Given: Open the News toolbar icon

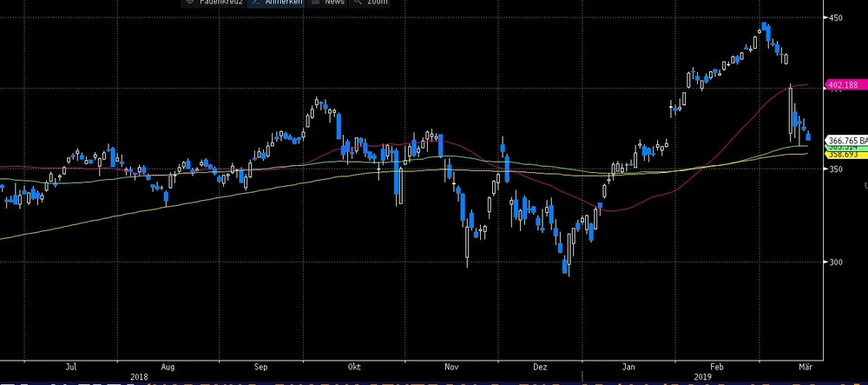Looking at the screenshot, I should [x=318, y=3].
